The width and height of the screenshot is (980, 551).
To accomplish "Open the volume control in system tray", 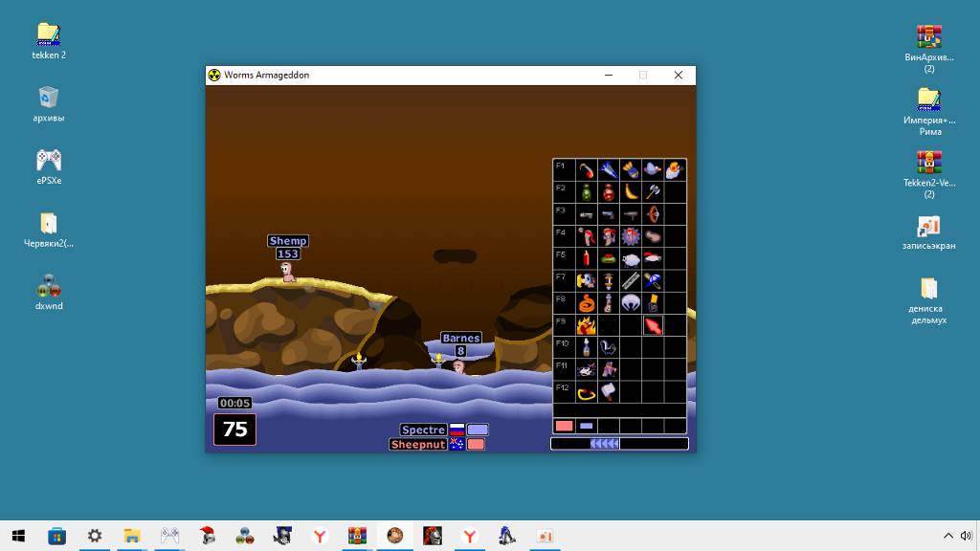I will 967,536.
